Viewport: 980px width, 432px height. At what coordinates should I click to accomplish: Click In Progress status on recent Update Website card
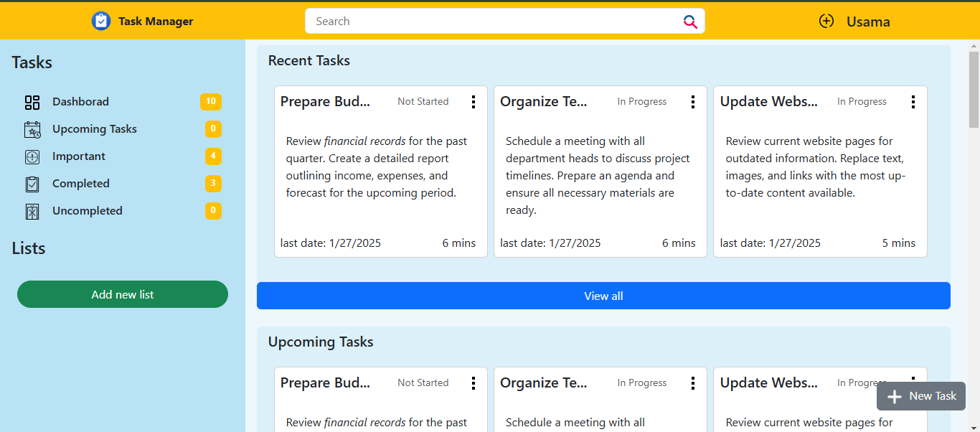(862, 102)
